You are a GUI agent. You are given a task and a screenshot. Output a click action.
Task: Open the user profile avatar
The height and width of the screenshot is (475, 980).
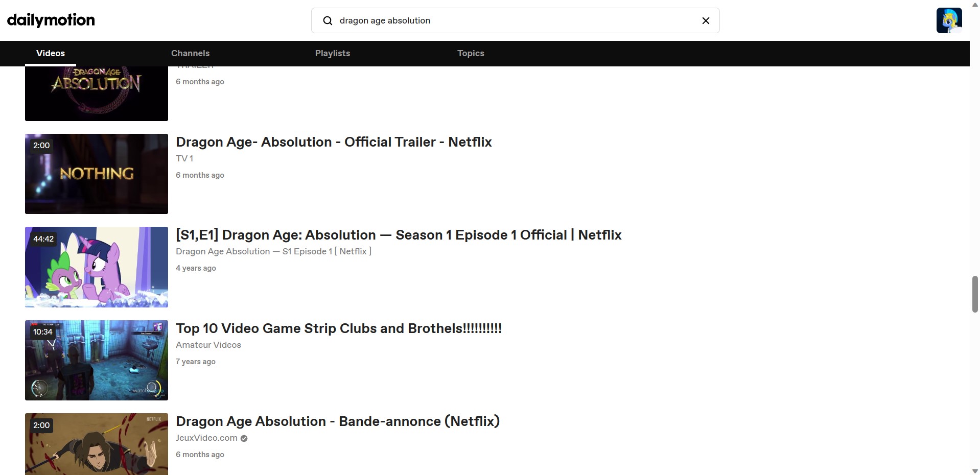pyautogui.click(x=949, y=20)
